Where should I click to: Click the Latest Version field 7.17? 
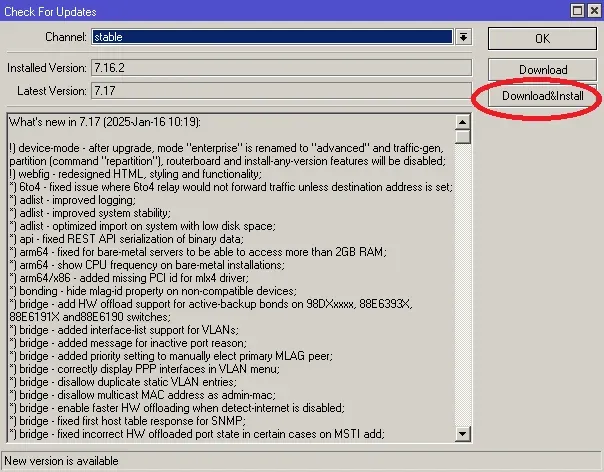click(x=281, y=91)
